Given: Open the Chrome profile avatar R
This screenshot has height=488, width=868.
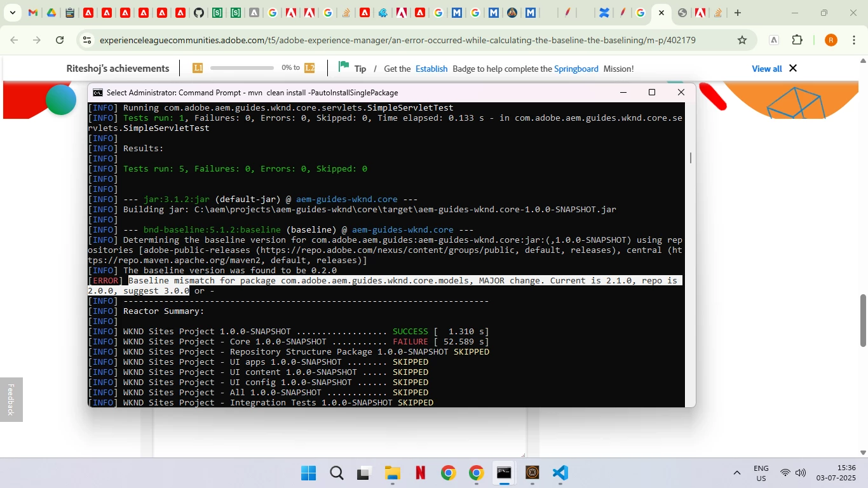Looking at the screenshot, I should [x=831, y=40].
